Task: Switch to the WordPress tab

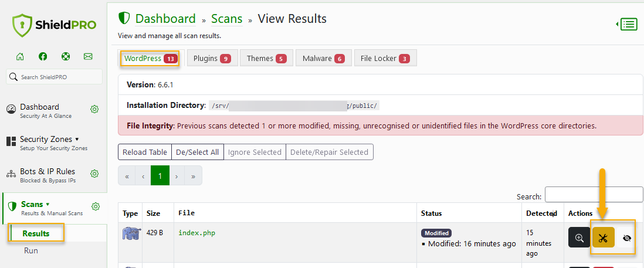Action: pos(151,58)
